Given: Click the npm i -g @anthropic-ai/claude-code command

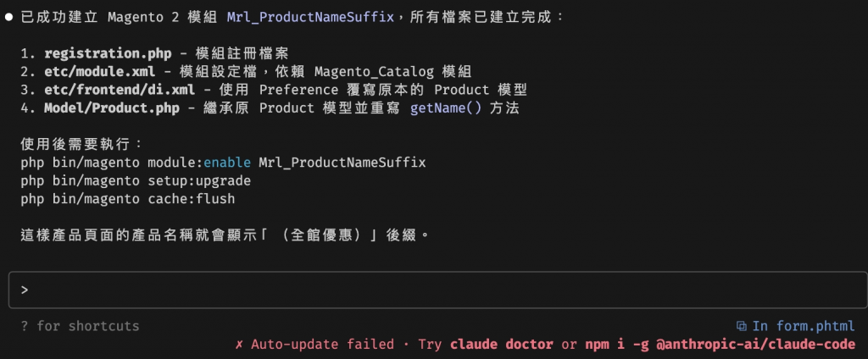Looking at the screenshot, I should click(721, 345).
